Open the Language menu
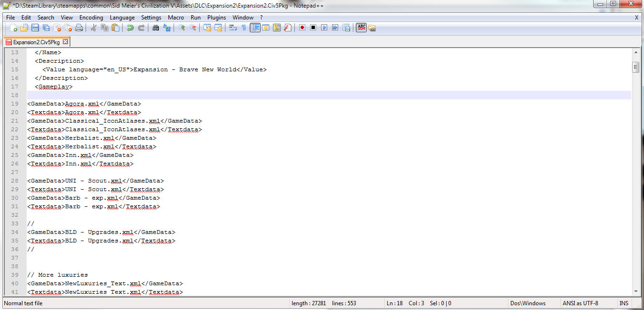Viewport: 644px width, 310px height. click(x=122, y=18)
